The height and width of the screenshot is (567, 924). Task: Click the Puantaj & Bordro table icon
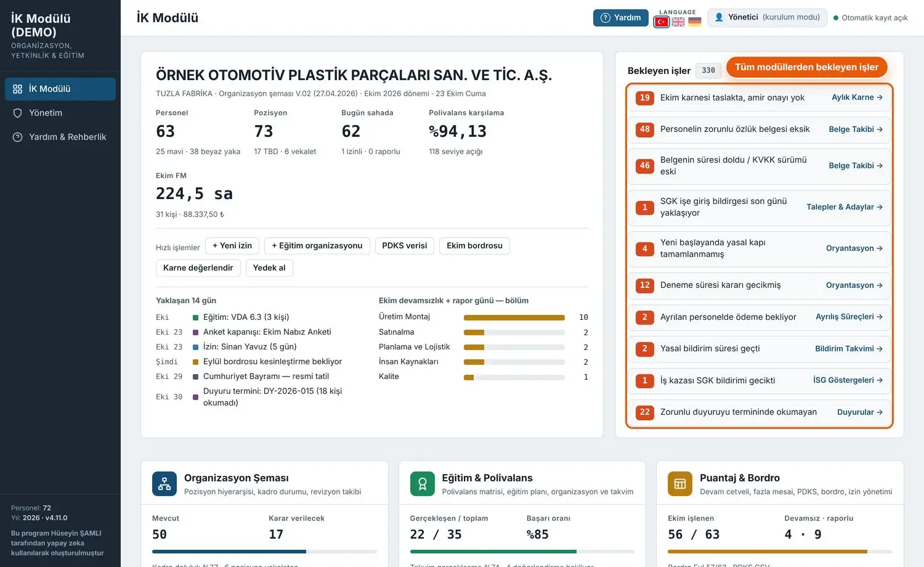(x=680, y=484)
